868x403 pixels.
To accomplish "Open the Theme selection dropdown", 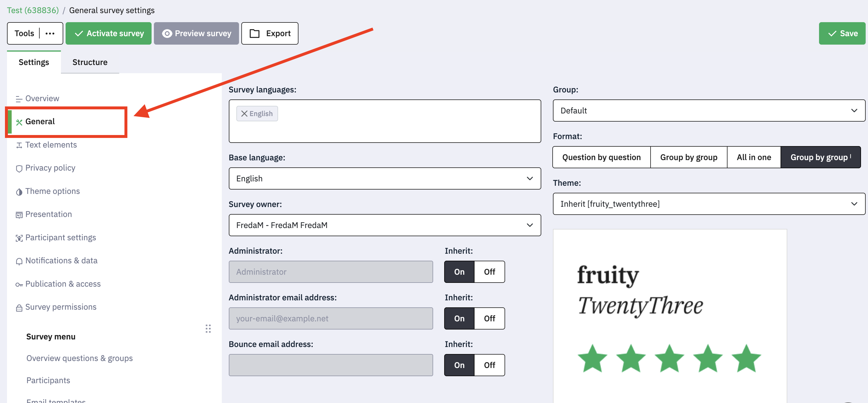I will click(x=709, y=204).
